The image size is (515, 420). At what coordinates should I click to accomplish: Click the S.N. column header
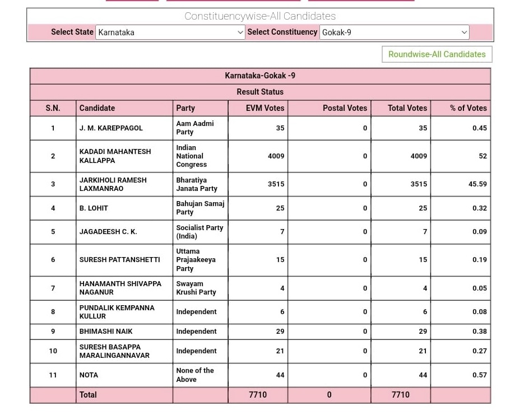(53, 108)
